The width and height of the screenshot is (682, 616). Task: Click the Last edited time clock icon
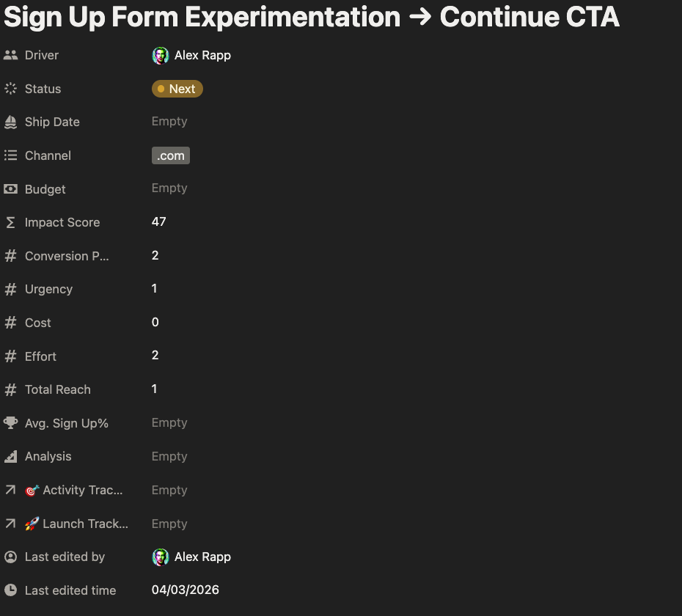pyautogui.click(x=10, y=590)
